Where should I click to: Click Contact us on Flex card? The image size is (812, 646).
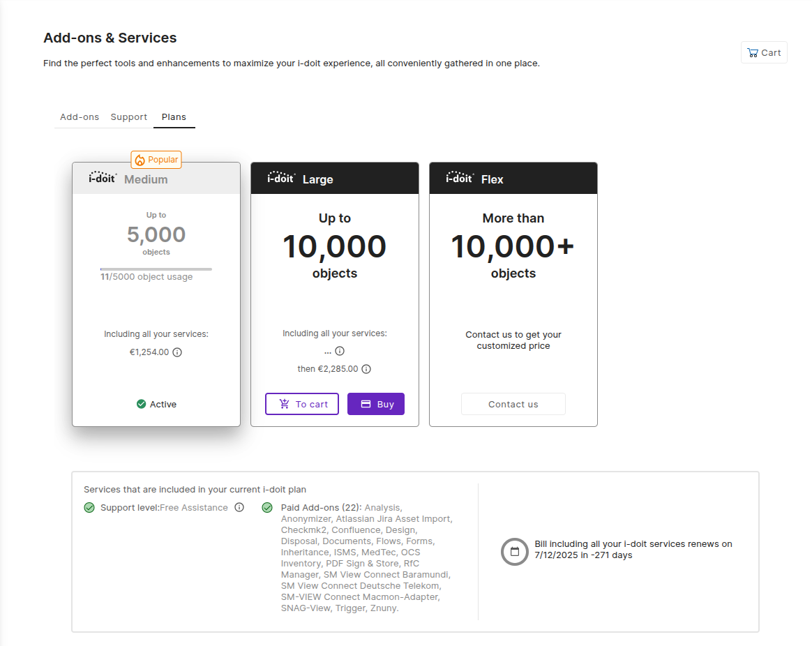pos(513,404)
